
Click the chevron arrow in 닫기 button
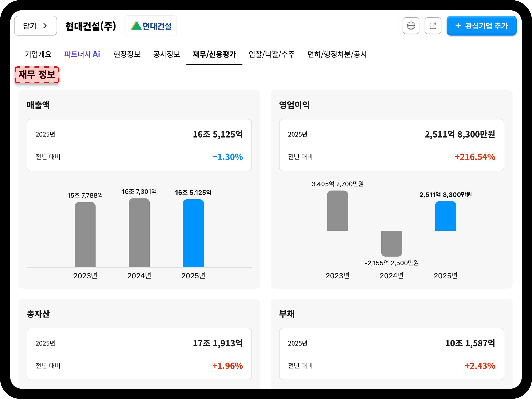[x=45, y=25]
